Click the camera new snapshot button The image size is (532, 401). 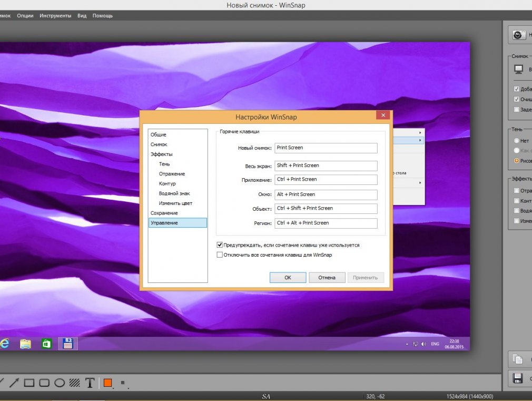point(518,35)
